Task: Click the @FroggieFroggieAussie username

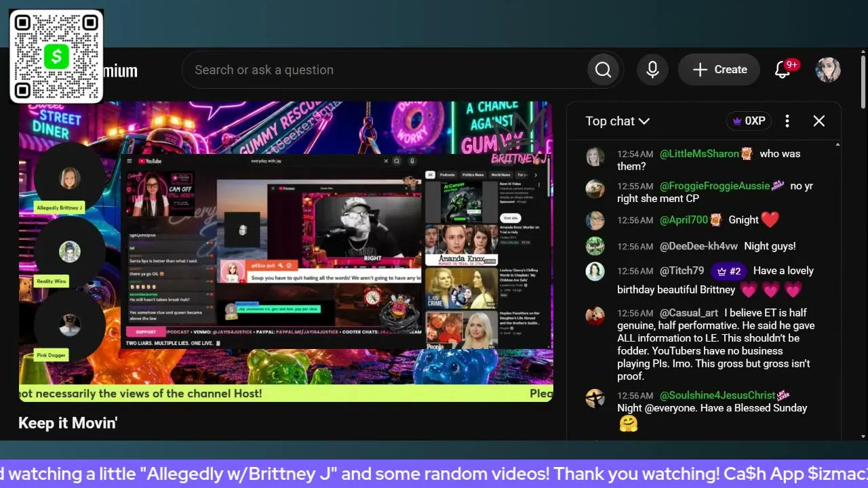Action: coord(715,186)
